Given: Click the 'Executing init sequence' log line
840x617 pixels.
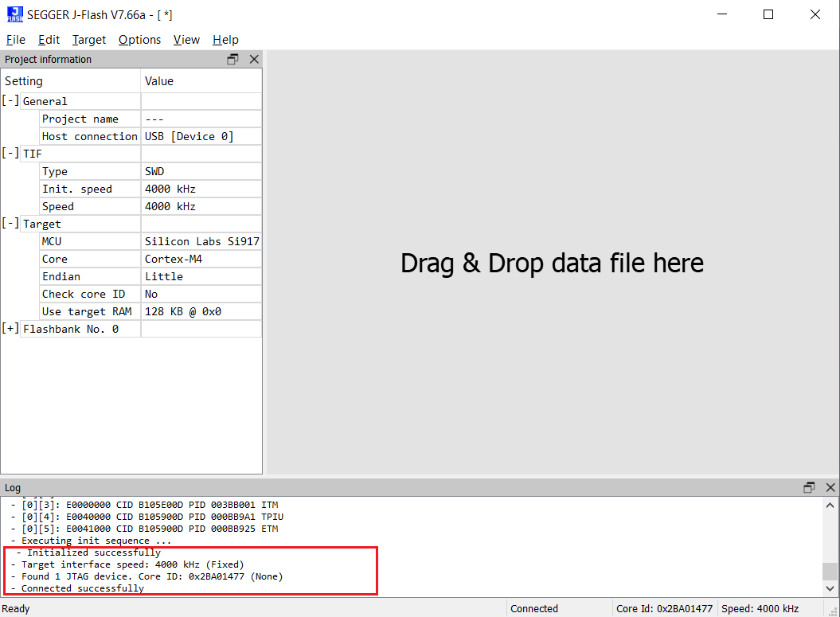Looking at the screenshot, I should coord(91,541).
